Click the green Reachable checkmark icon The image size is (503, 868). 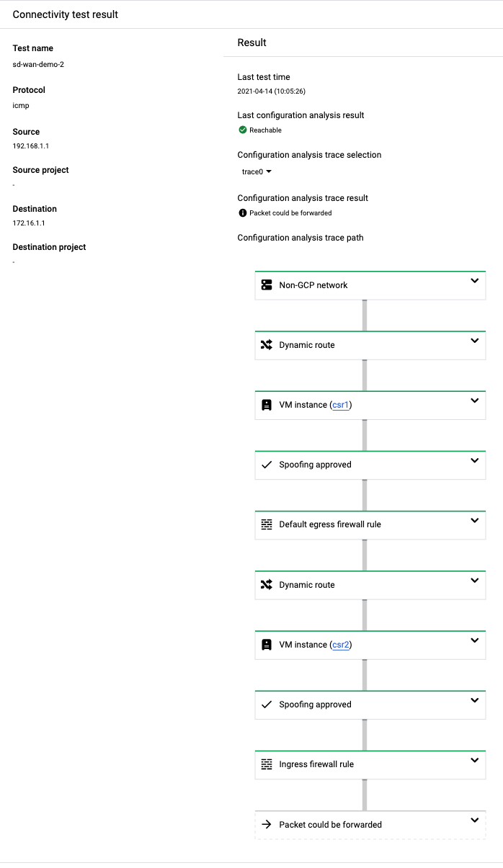(243, 130)
